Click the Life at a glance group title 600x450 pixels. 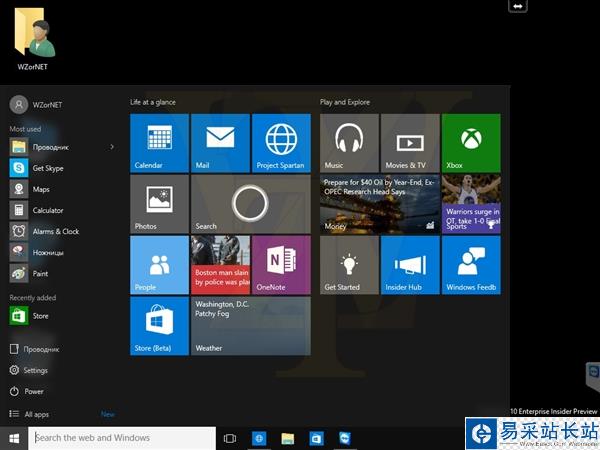pos(153,102)
